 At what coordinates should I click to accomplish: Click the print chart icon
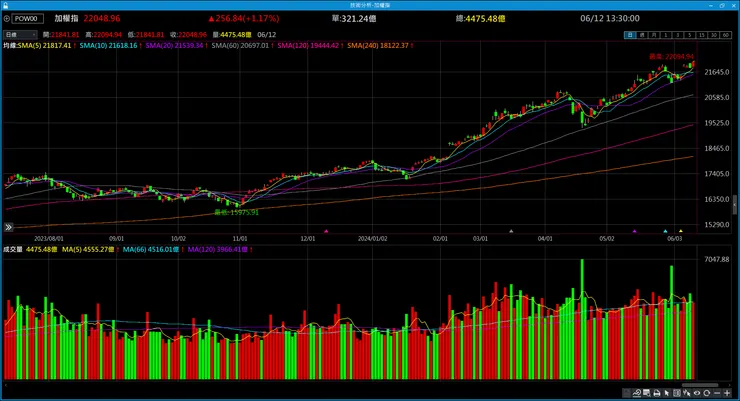pos(656,393)
